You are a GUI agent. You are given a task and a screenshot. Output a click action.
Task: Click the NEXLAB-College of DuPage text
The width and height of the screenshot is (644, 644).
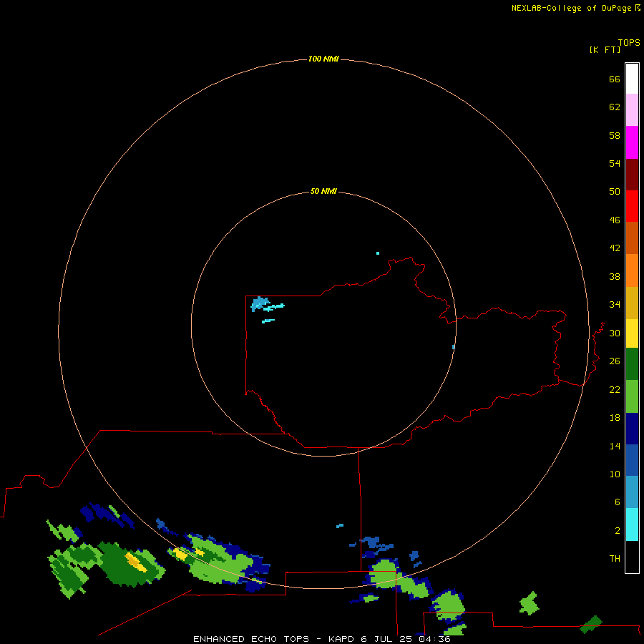[x=571, y=8]
